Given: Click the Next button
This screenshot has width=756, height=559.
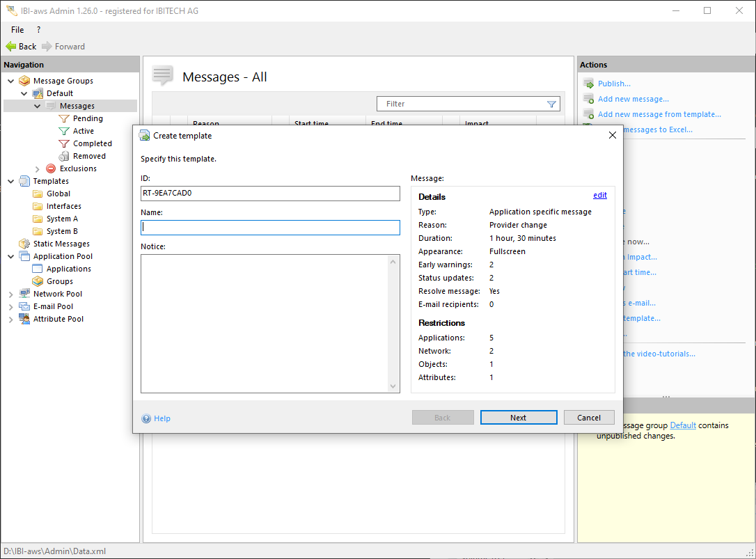Looking at the screenshot, I should [519, 418].
